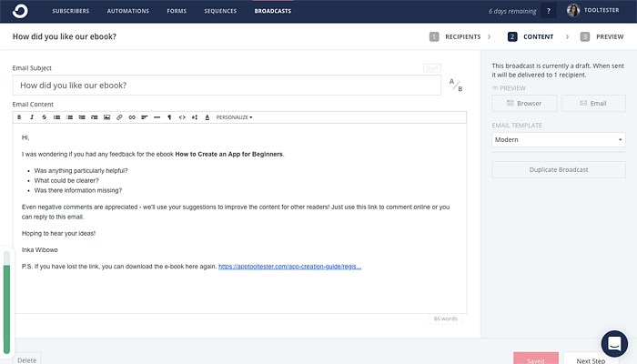Open the Personalize dropdown

point(234,117)
